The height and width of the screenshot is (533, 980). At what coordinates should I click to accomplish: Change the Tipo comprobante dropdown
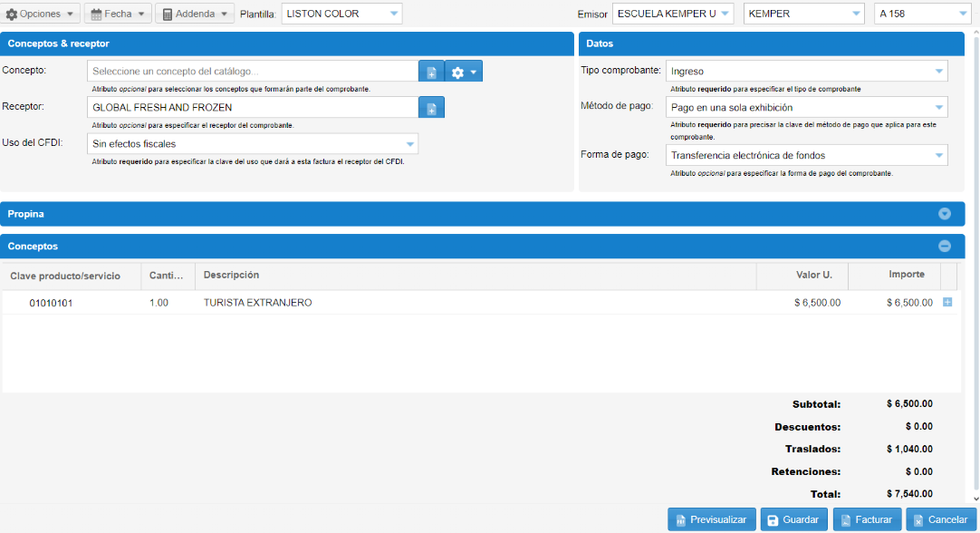pyautogui.click(x=806, y=72)
